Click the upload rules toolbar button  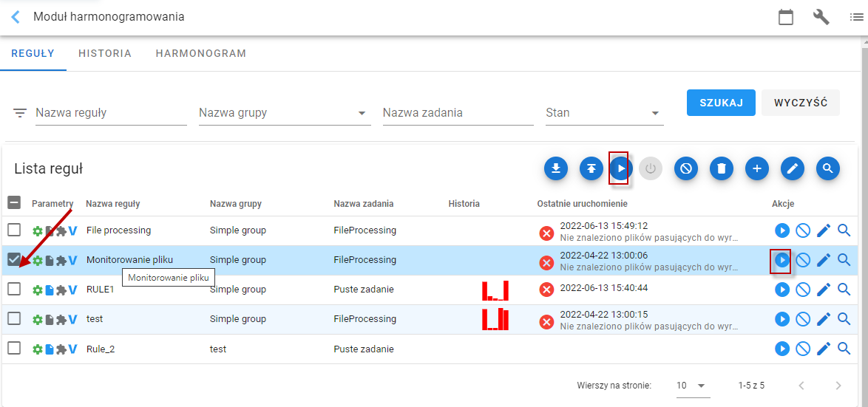(x=591, y=168)
